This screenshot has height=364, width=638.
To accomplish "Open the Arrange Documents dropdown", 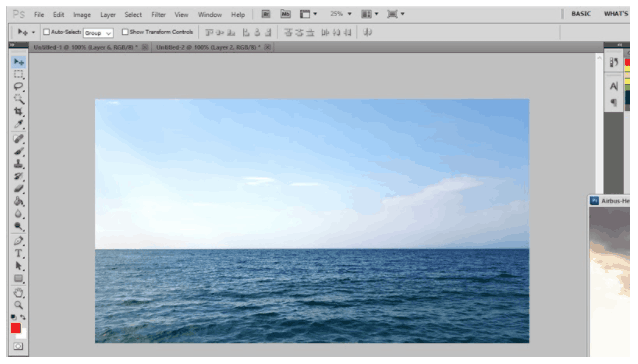I will coord(370,14).
